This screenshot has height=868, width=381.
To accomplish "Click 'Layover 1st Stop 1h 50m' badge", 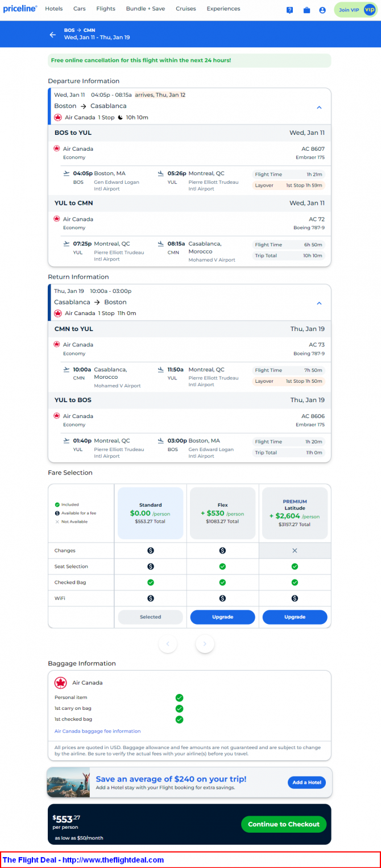I will coord(289,381).
